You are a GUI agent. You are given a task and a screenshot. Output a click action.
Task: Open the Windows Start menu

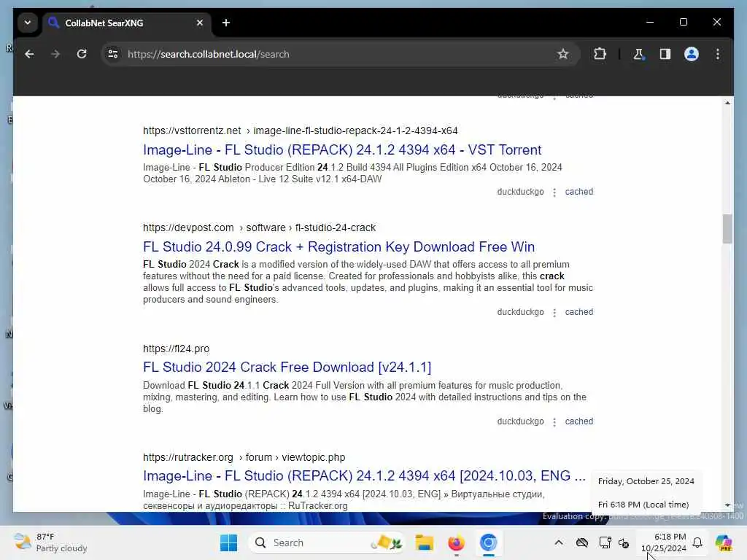click(228, 542)
